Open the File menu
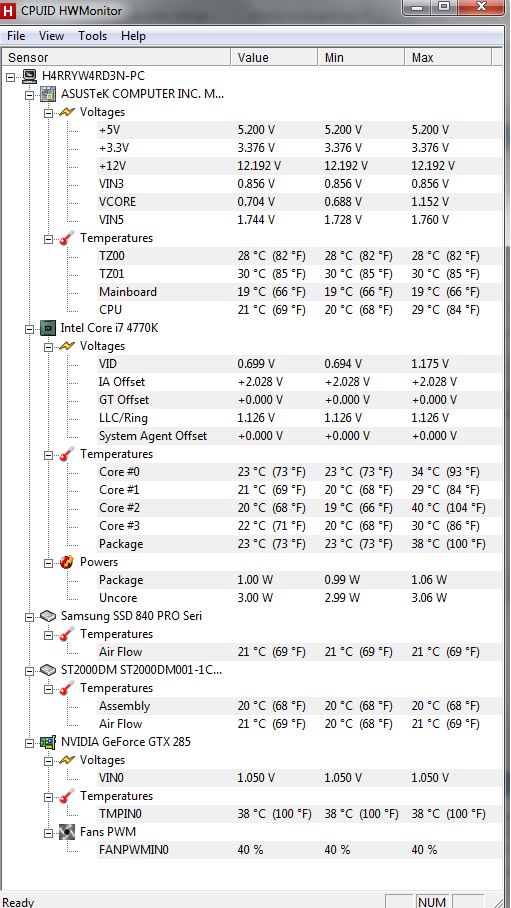Viewport: 511px width, 908px height. point(16,36)
